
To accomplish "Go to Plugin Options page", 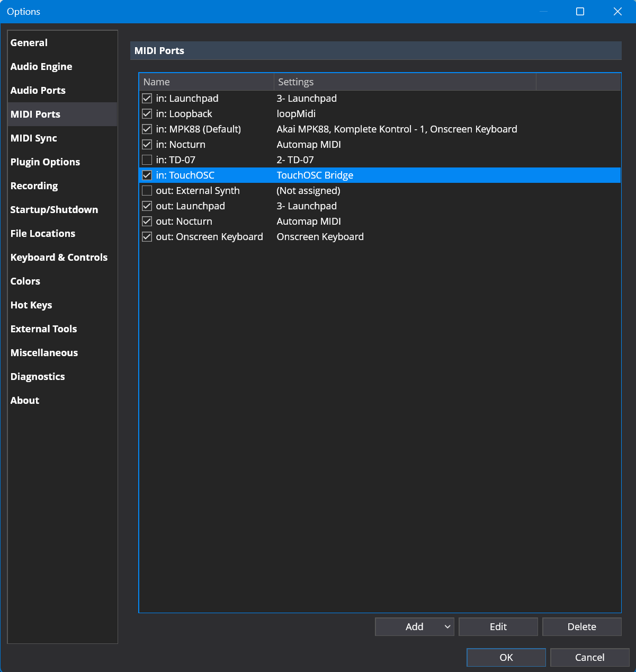I will click(x=45, y=162).
